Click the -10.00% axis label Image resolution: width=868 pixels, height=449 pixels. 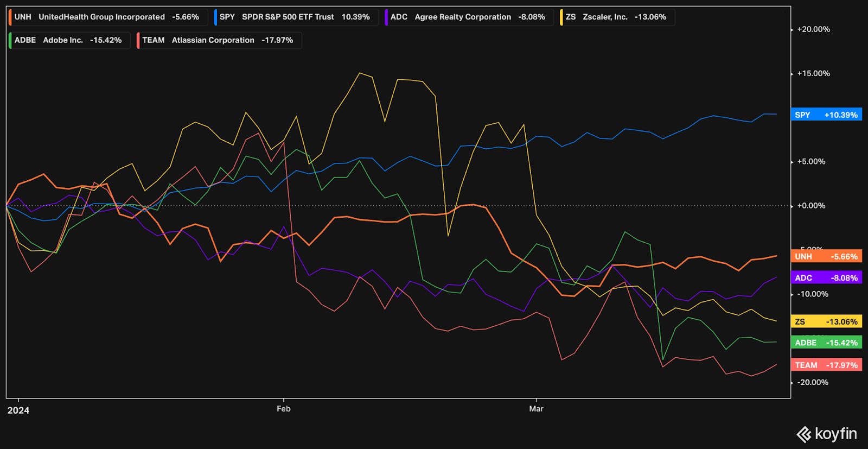813,294
